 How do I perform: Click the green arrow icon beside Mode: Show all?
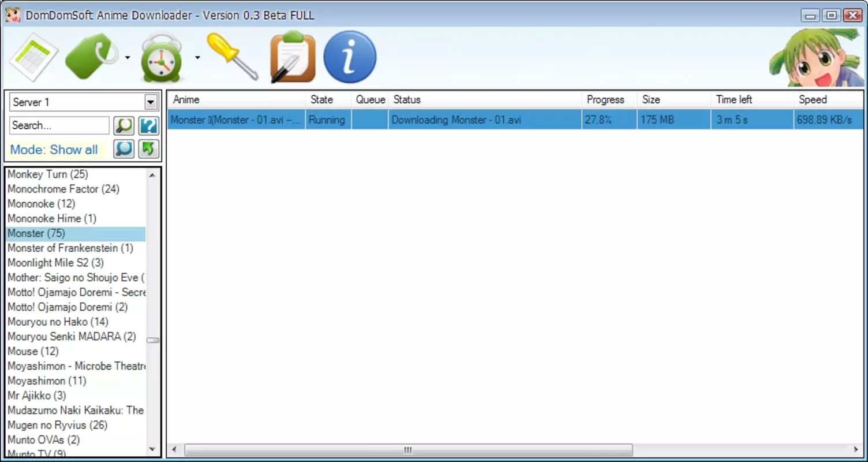click(x=148, y=149)
